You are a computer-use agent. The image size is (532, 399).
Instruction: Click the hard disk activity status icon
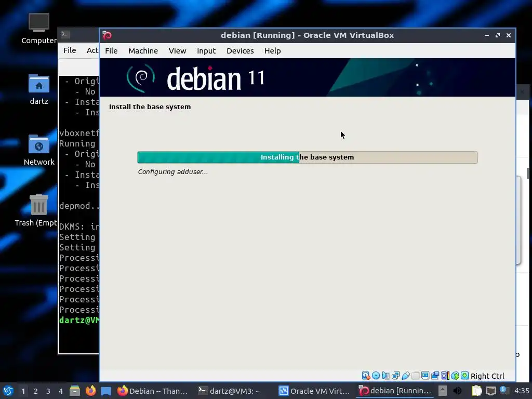366,376
